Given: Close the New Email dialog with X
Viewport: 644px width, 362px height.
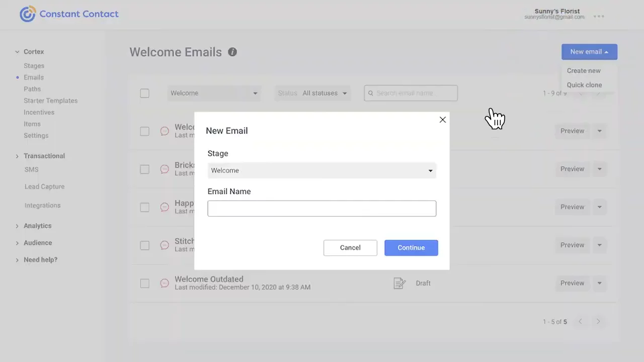Looking at the screenshot, I should [x=442, y=120].
